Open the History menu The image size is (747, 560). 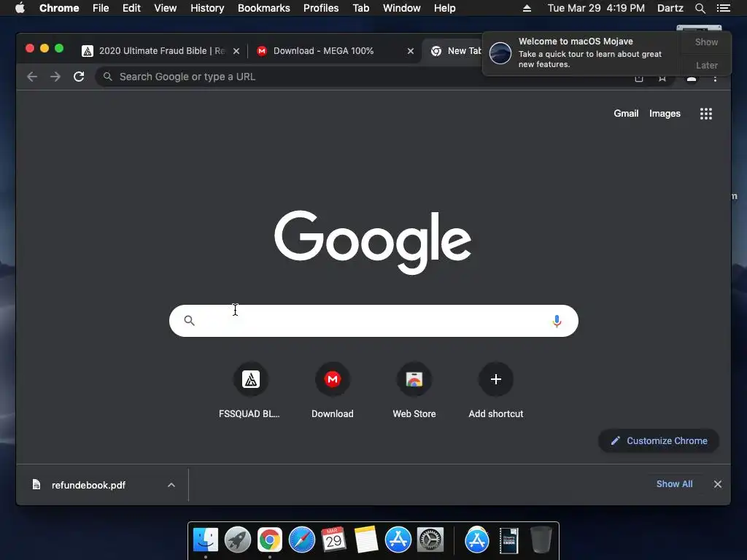(x=207, y=8)
